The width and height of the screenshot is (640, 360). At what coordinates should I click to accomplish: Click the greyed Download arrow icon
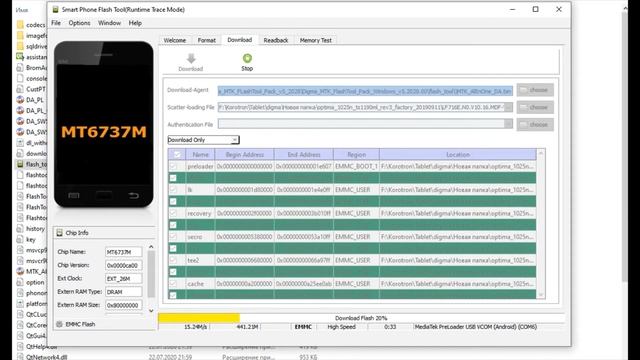pos(191,58)
